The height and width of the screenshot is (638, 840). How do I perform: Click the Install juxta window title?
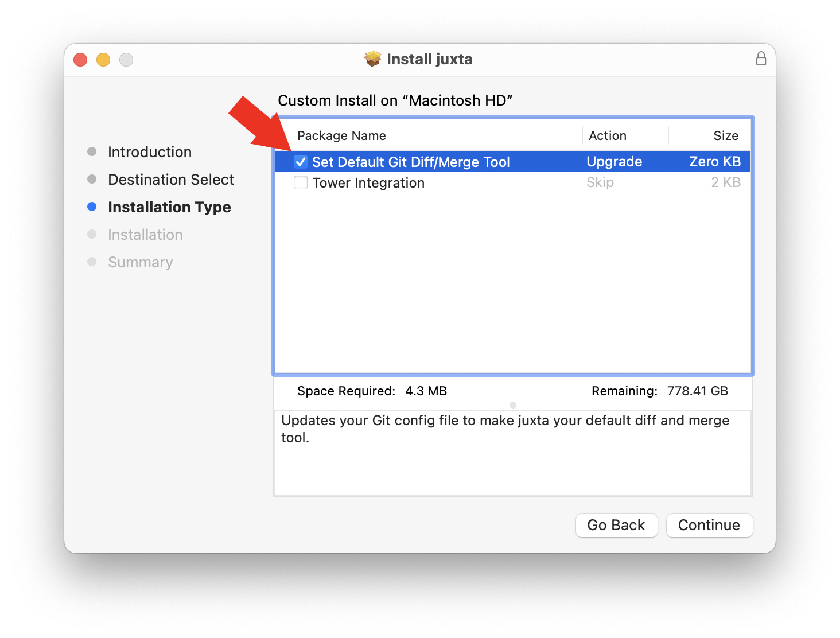(430, 59)
